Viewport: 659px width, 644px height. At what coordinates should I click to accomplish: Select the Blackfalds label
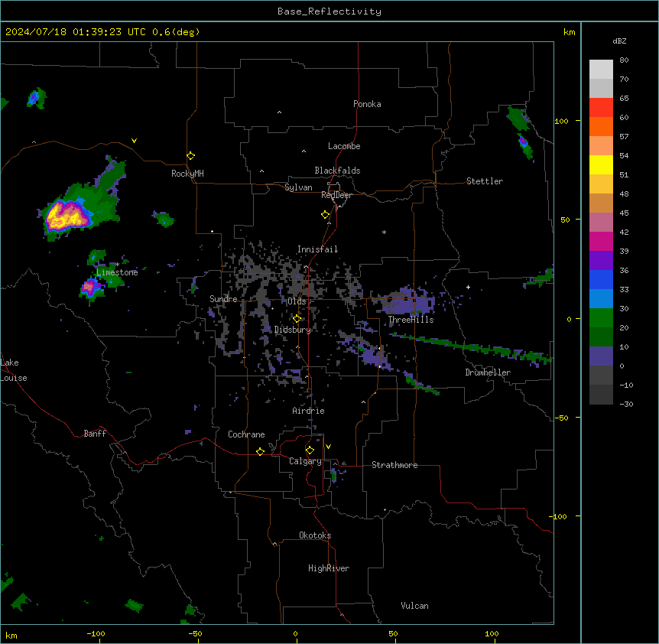pyautogui.click(x=337, y=171)
